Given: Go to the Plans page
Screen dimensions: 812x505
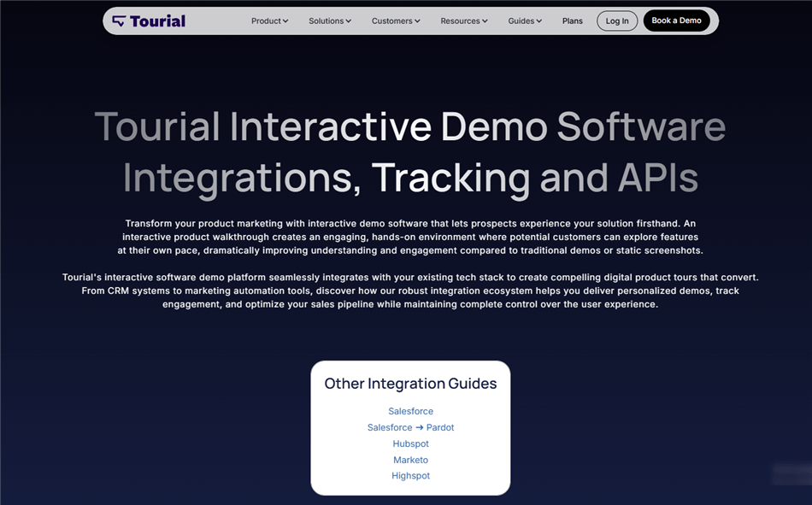Looking at the screenshot, I should [572, 21].
